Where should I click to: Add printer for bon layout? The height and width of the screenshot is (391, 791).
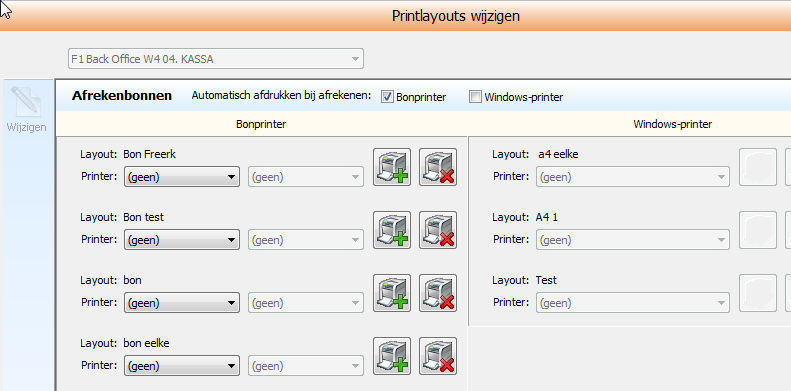pos(392,293)
